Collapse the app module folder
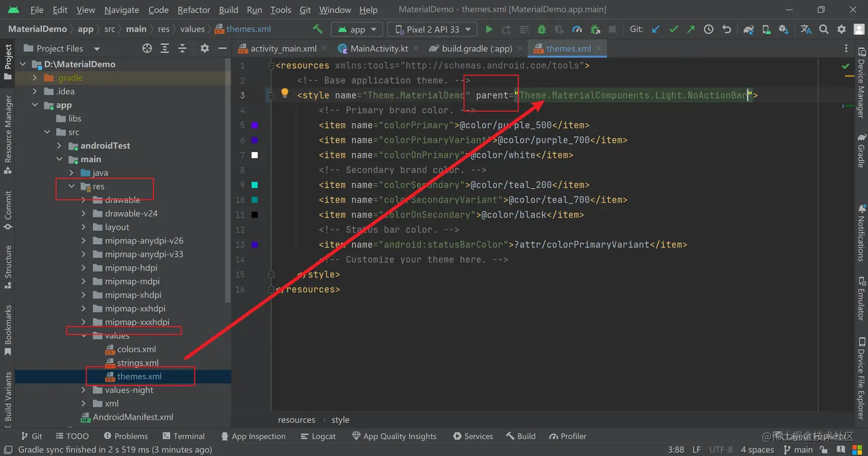 34,105
